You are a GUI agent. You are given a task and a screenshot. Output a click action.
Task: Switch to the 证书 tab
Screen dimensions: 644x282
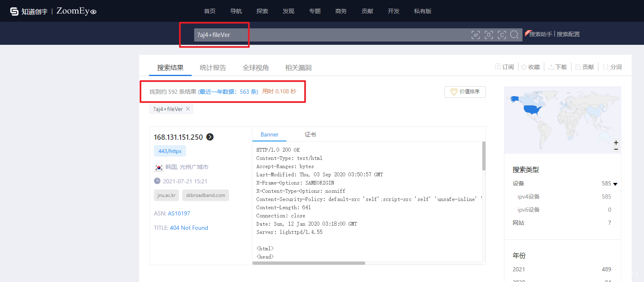[310, 134]
